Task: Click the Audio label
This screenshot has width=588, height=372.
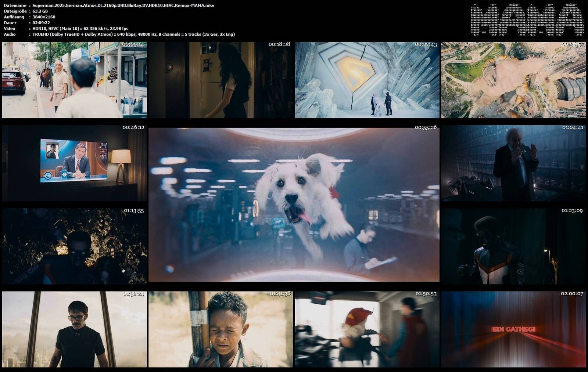Action: (x=10, y=34)
